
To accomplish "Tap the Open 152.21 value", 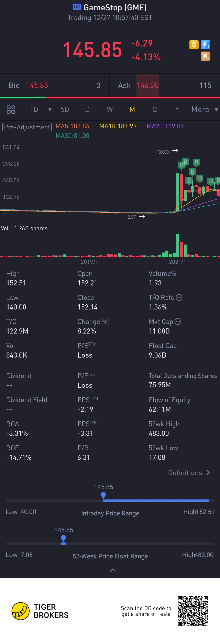I will (x=87, y=283).
